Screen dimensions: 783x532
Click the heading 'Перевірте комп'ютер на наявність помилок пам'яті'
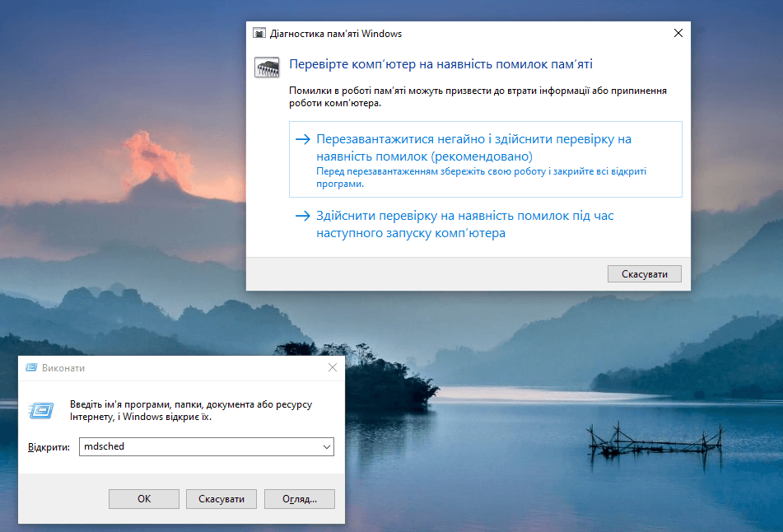(x=441, y=64)
